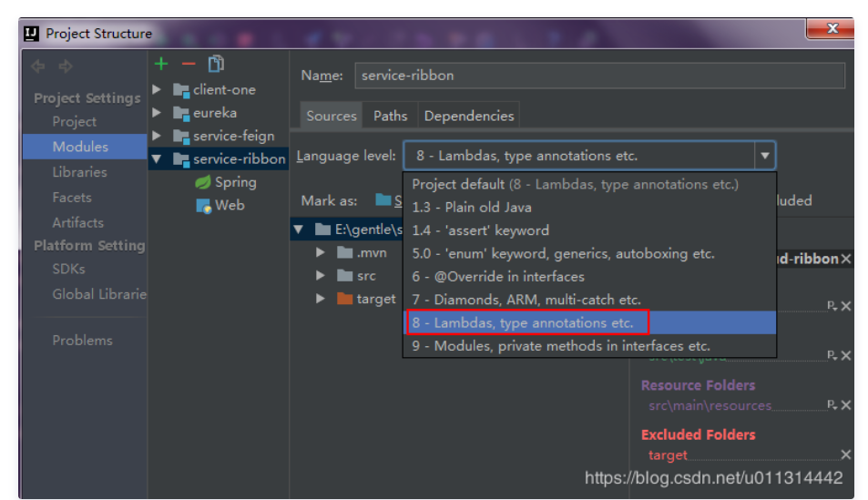868x500 pixels.
Task: Collapse the service-ribbon module node
Action: [157, 159]
